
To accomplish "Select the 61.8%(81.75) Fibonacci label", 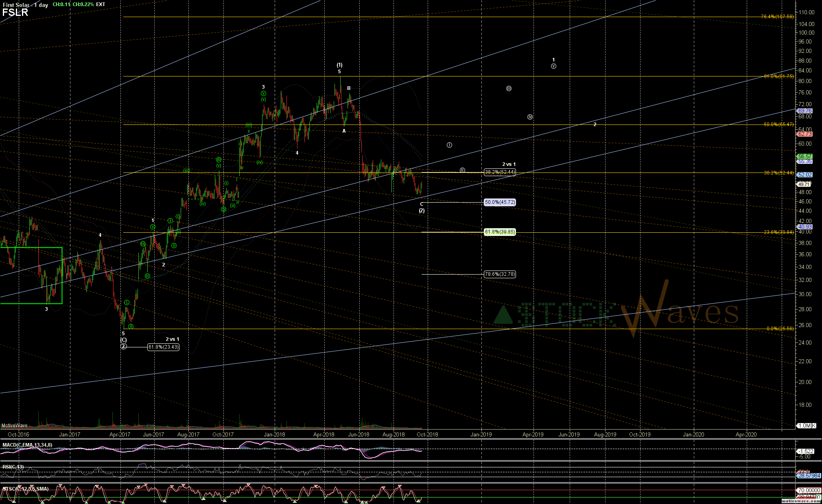I will coord(778,76).
